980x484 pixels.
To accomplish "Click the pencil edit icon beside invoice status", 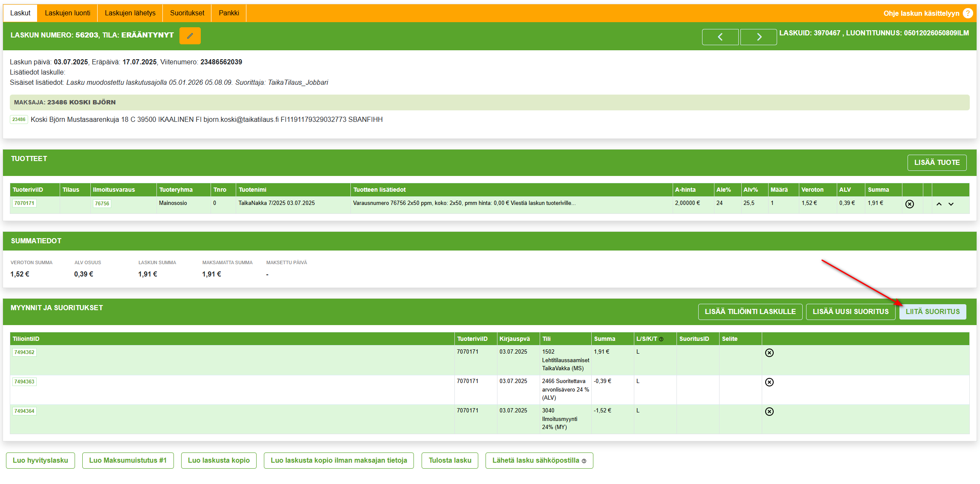I will (190, 36).
